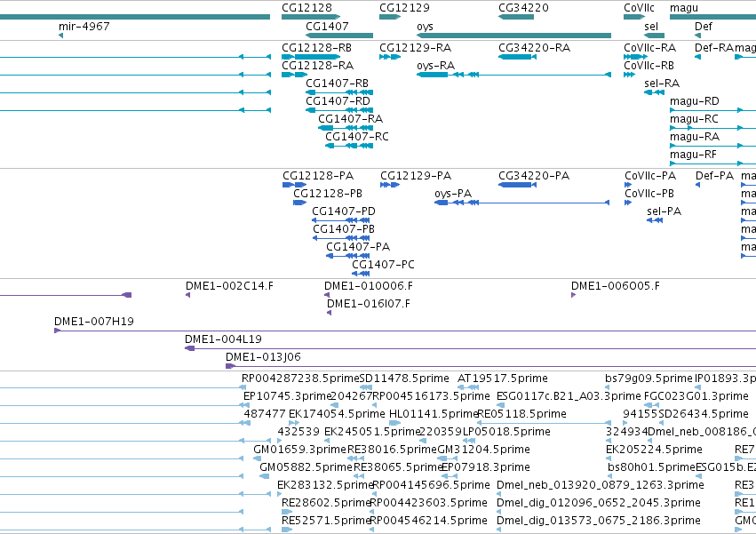
Task: Click protein CG12128-PB
Action: pyautogui.click(x=300, y=203)
